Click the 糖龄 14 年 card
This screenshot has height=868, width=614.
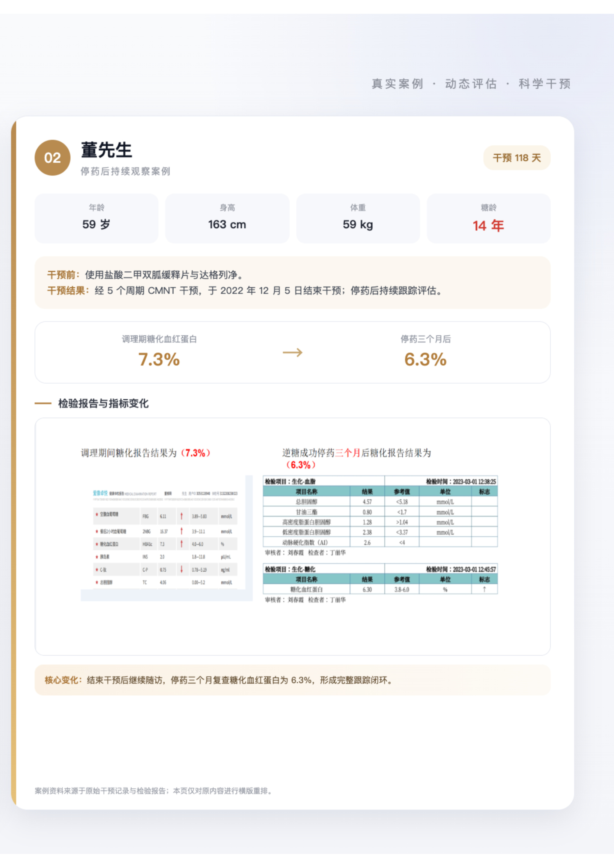[x=488, y=218]
